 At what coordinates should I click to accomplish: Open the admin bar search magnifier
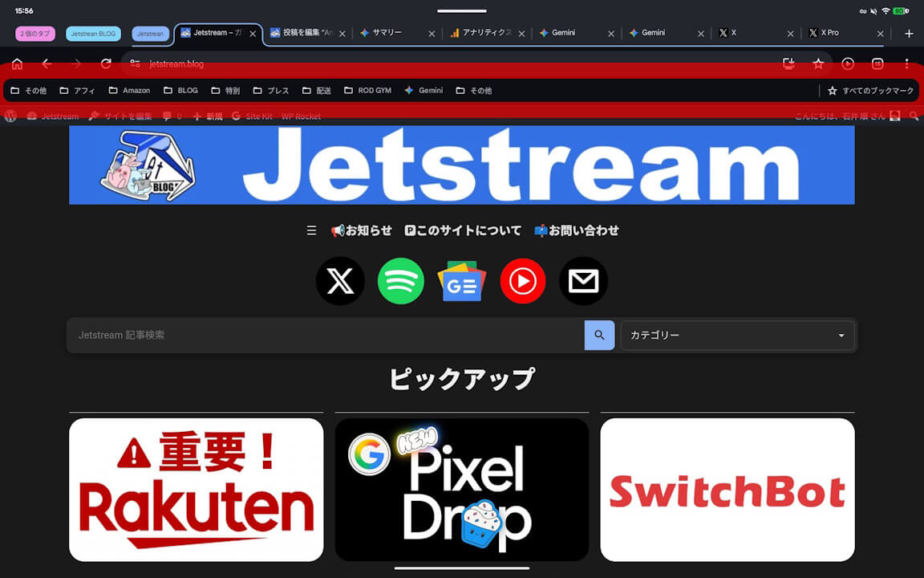[x=914, y=116]
